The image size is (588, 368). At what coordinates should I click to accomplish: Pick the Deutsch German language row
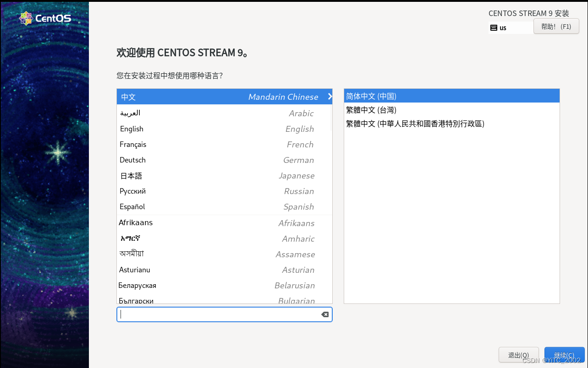point(225,160)
